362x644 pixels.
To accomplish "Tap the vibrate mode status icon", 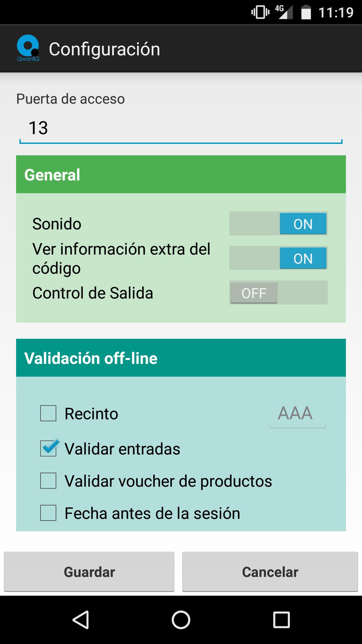I will (260, 12).
